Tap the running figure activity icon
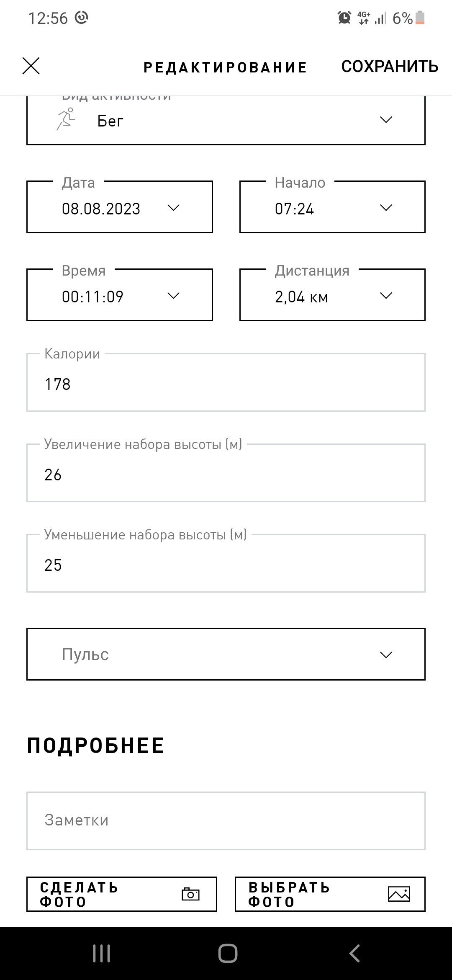The height and width of the screenshot is (980, 452). pos(66,119)
